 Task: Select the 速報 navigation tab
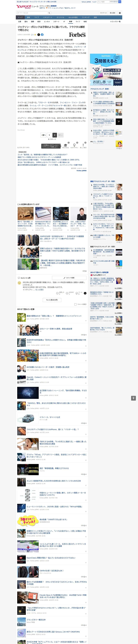[x=28, y=17]
